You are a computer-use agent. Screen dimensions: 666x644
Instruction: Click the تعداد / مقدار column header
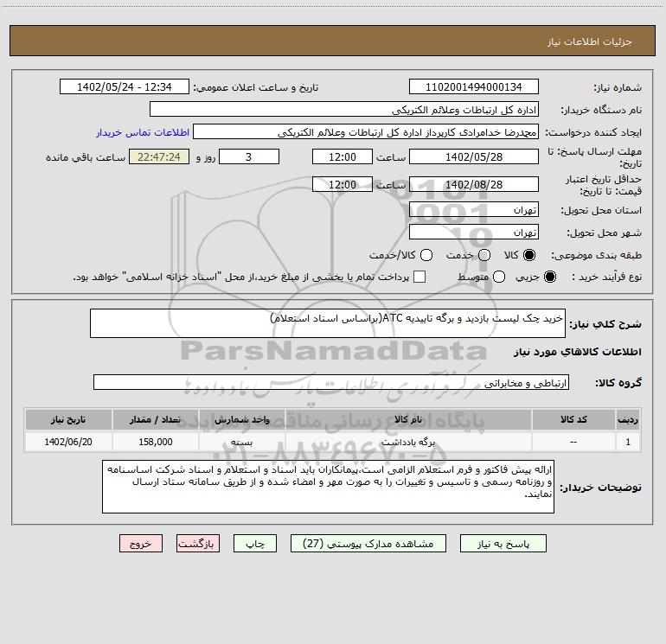pyautogui.click(x=155, y=420)
